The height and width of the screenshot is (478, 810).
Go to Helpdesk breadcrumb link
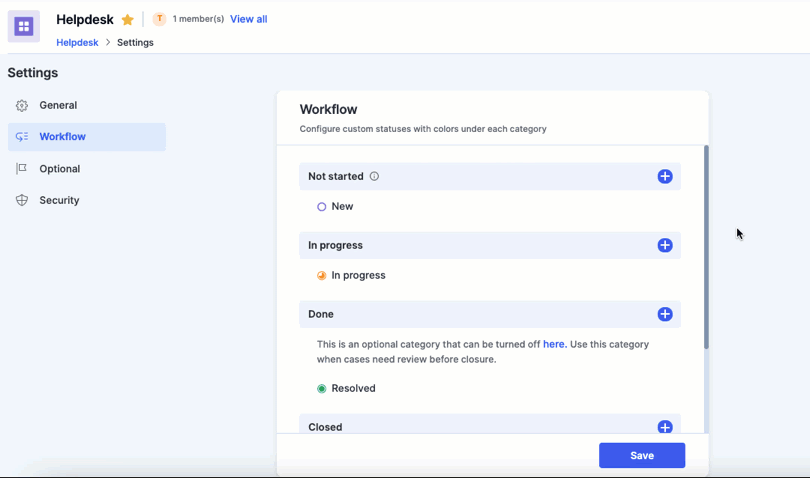(77, 42)
